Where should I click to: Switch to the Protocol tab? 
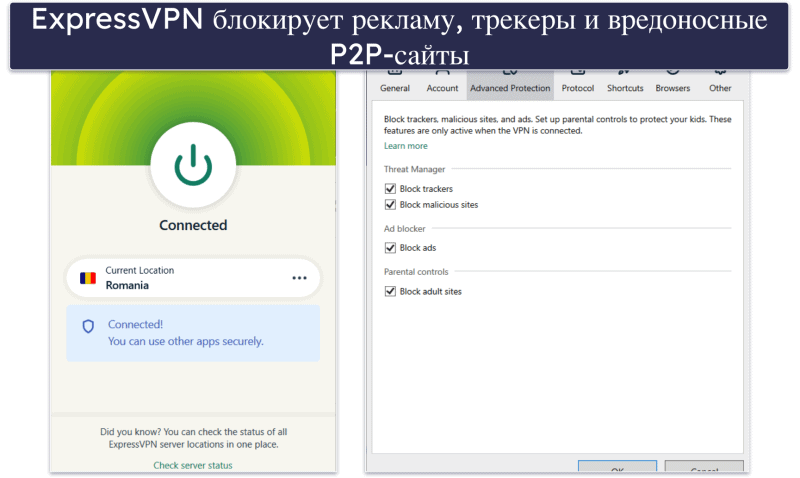tap(578, 84)
